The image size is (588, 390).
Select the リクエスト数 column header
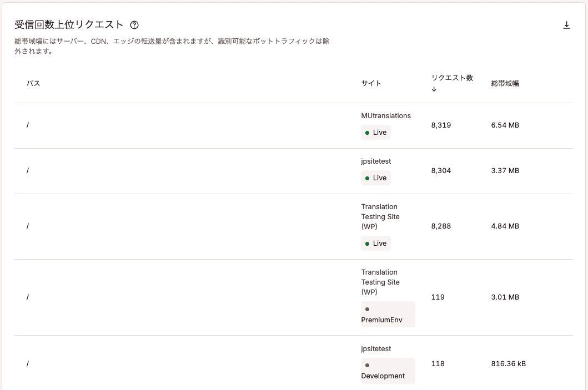coord(451,79)
